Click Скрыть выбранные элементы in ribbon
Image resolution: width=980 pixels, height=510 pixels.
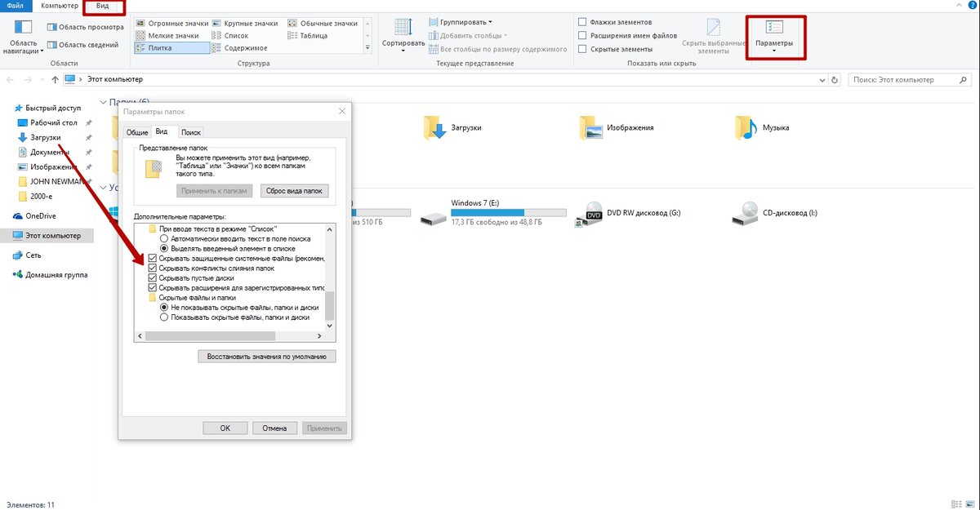714,36
